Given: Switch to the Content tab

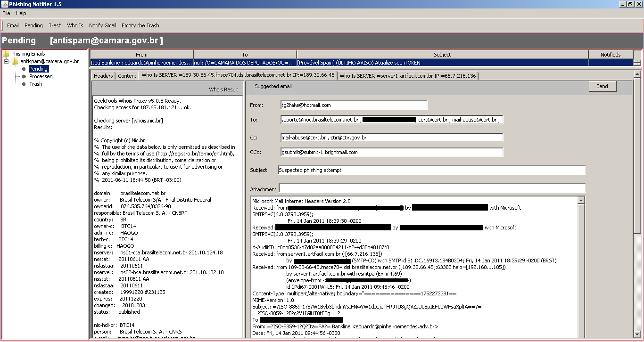Looking at the screenshot, I should coord(127,76).
